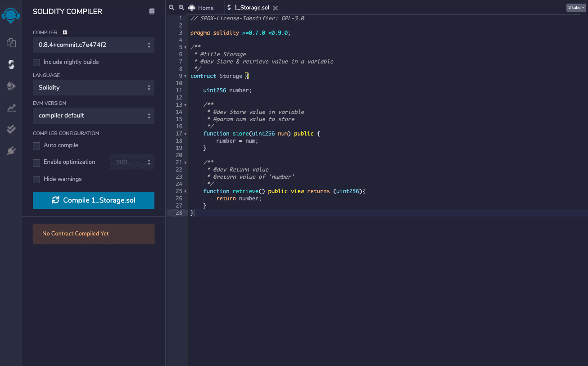Select the Solidity Compiler sidebar icon
This screenshot has width=588, height=366.
(x=11, y=64)
